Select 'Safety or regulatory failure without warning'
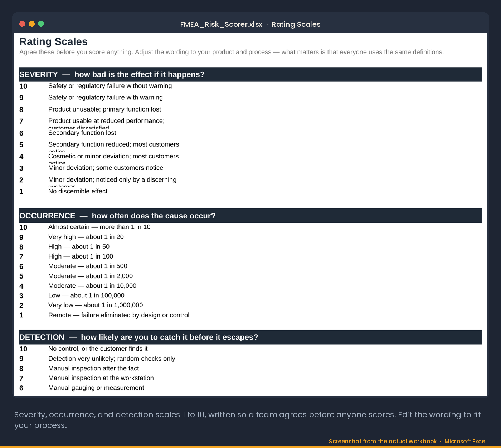 point(110,86)
